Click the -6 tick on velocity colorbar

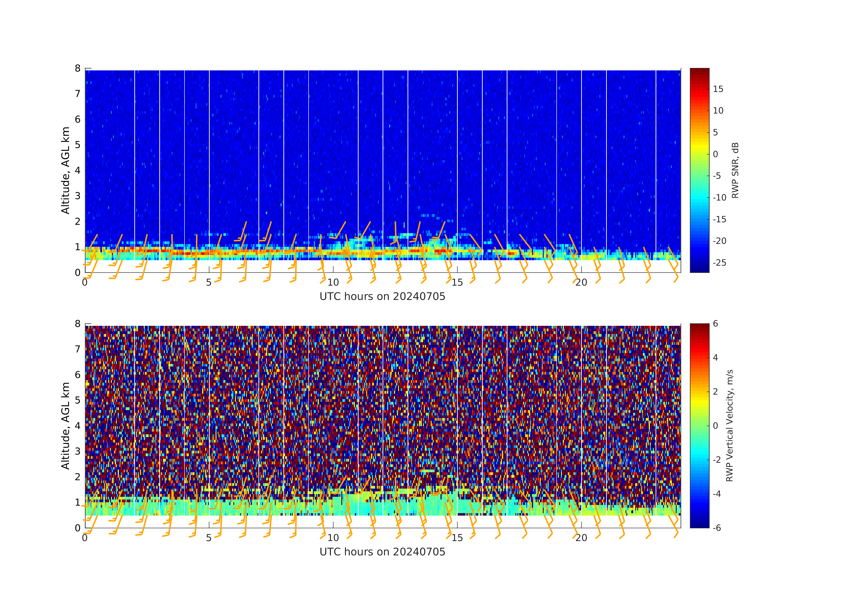pos(717,528)
